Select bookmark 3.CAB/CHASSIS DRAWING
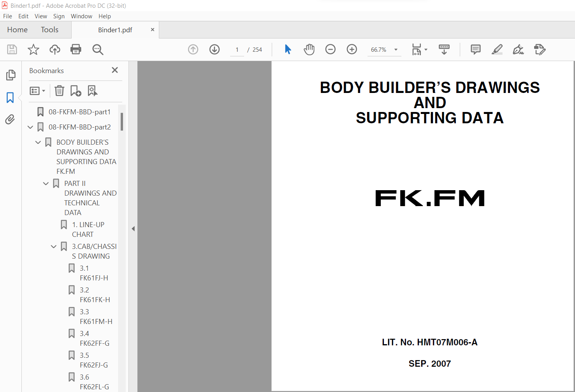Image resolution: width=575 pixels, height=392 pixels. (94, 251)
